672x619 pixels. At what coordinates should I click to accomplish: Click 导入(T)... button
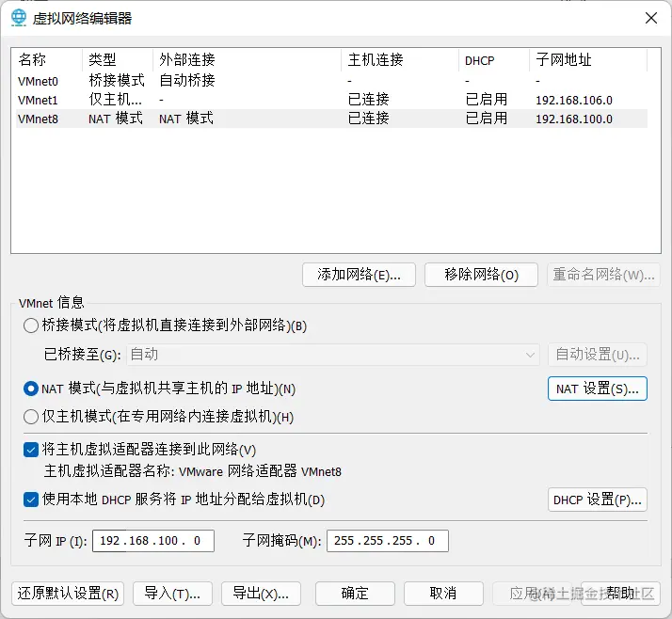(x=172, y=594)
